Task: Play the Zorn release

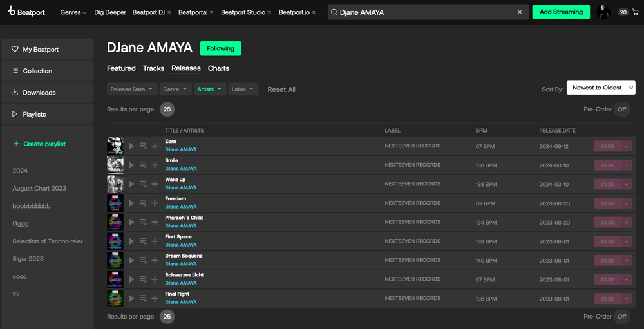Action: click(x=131, y=146)
